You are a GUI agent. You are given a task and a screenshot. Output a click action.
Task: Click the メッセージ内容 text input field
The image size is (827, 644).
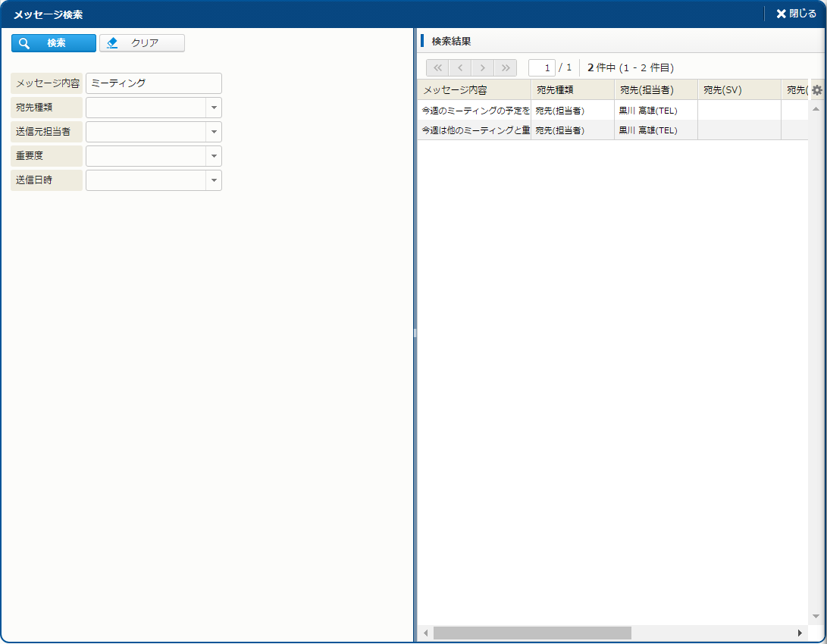(154, 83)
